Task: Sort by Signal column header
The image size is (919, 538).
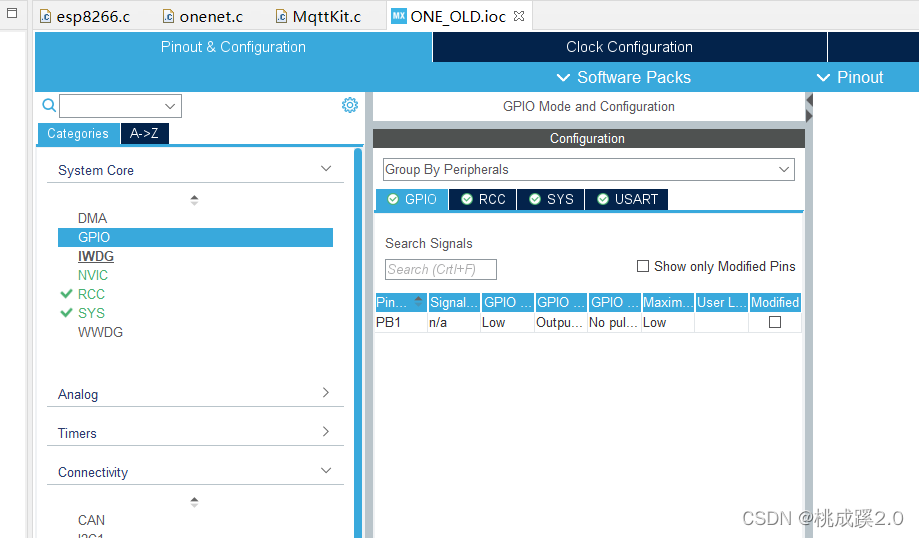Action: pyautogui.click(x=454, y=302)
